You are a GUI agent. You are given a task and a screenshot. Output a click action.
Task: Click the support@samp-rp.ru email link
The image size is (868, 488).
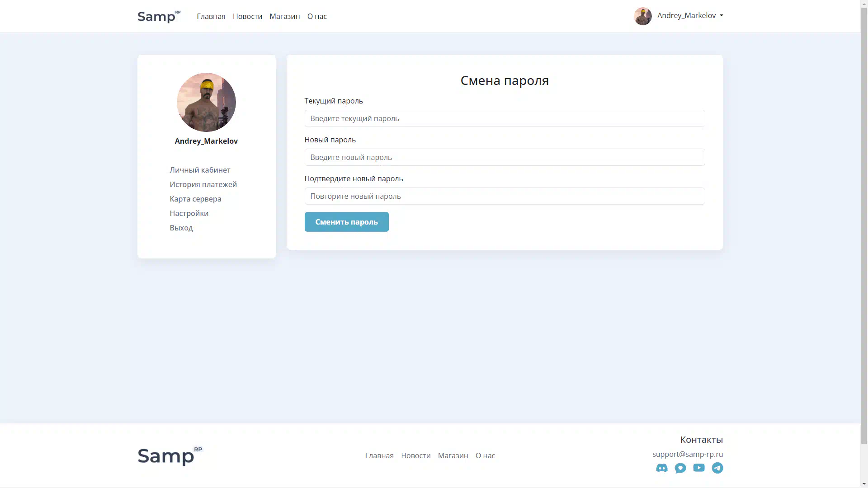coord(688,454)
